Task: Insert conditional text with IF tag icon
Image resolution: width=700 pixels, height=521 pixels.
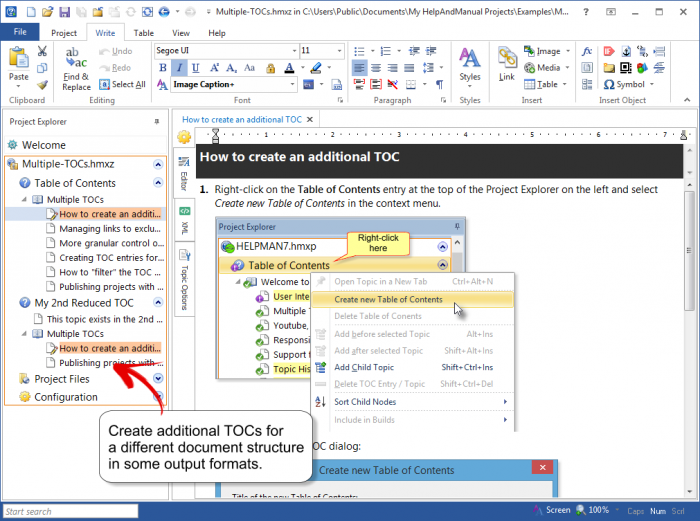Action: pos(609,51)
